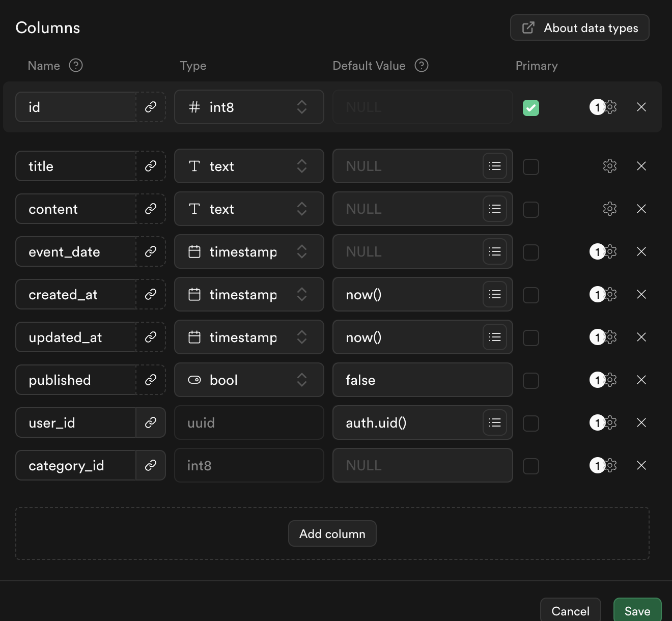
Task: Expand the type selector for updated_at
Action: [249, 337]
